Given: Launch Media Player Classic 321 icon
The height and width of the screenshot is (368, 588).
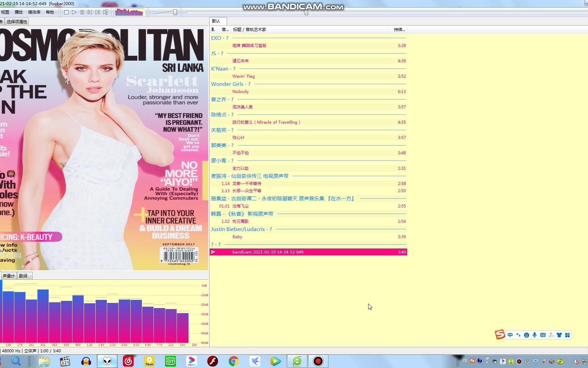Looking at the screenshot, I should click(65, 361).
